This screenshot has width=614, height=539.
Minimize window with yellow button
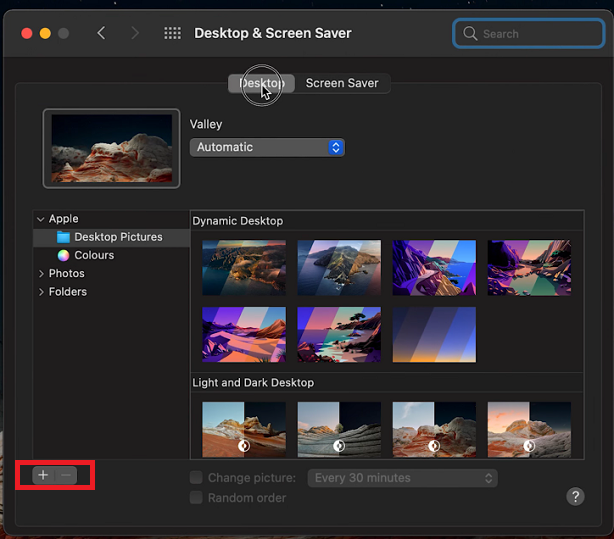(x=45, y=33)
